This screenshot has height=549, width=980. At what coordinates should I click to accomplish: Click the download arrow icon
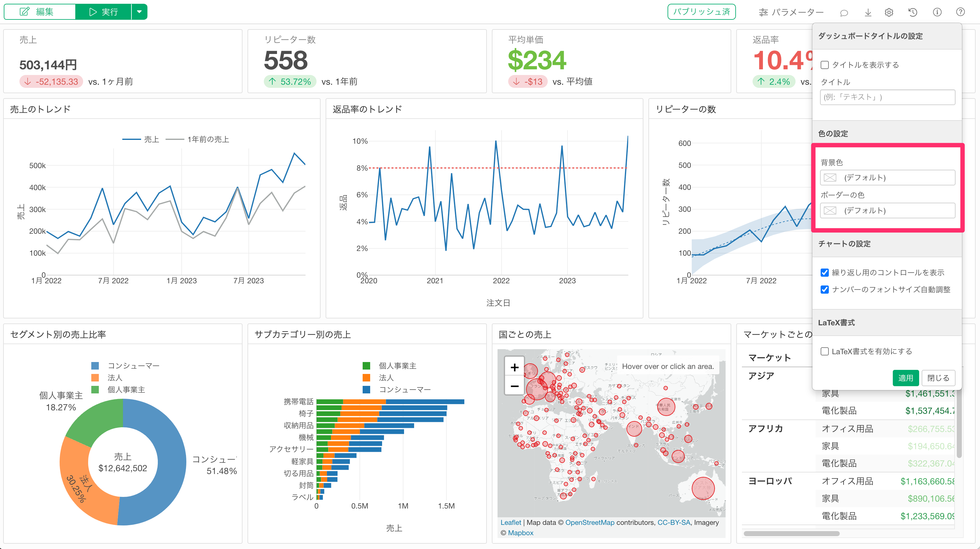coord(868,13)
